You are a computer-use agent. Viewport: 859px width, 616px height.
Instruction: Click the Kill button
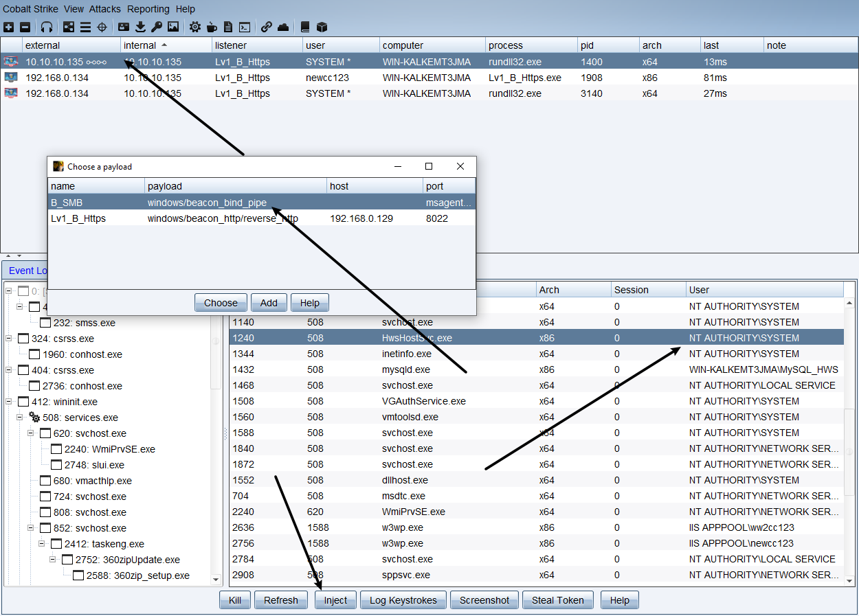pyautogui.click(x=235, y=600)
